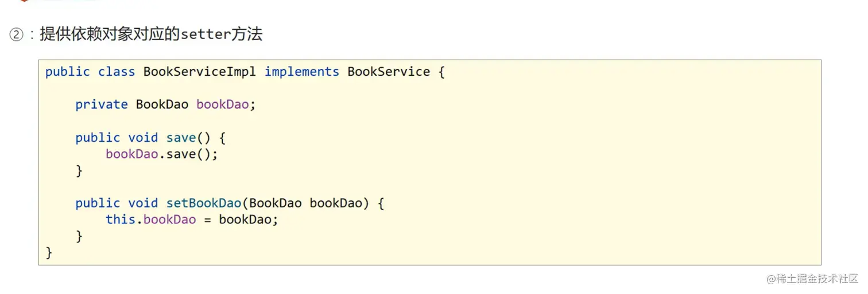The height and width of the screenshot is (294, 868).
Task: Click the class name BookServiceImpl
Action: (199, 72)
